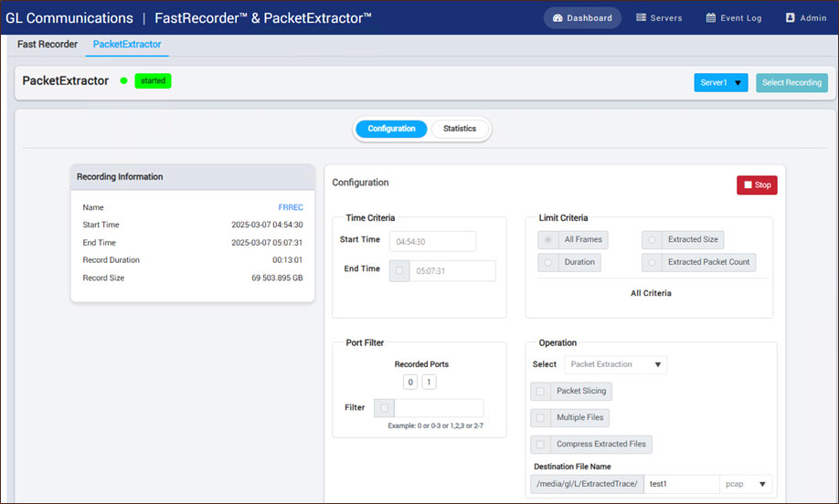This screenshot has height=504, width=839.
Task: Open the Dashboard nav item
Action: click(x=582, y=17)
